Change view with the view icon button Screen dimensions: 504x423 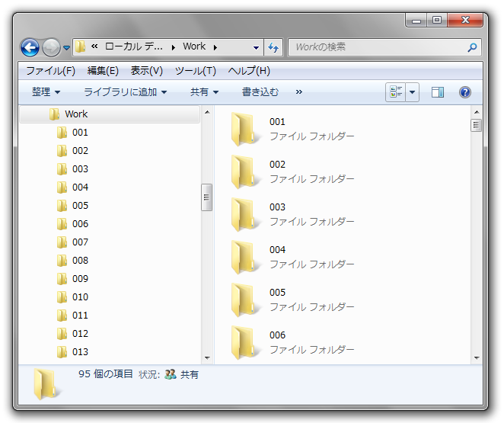click(x=396, y=92)
